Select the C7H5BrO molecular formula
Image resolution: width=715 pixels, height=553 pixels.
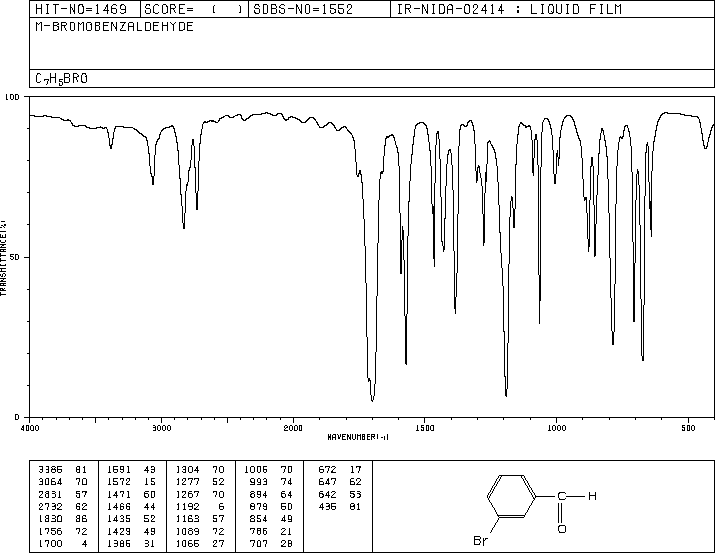(61, 79)
